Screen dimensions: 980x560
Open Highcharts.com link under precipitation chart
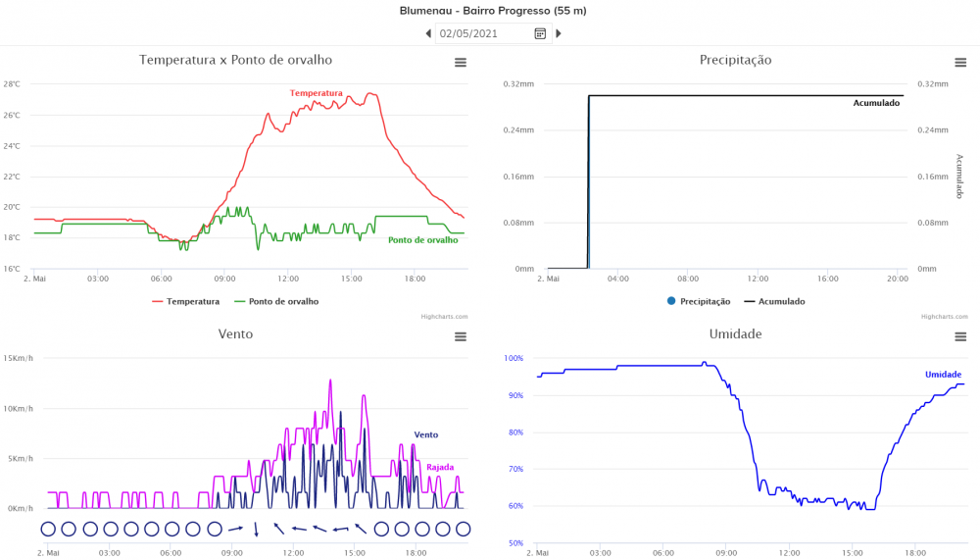[945, 317]
